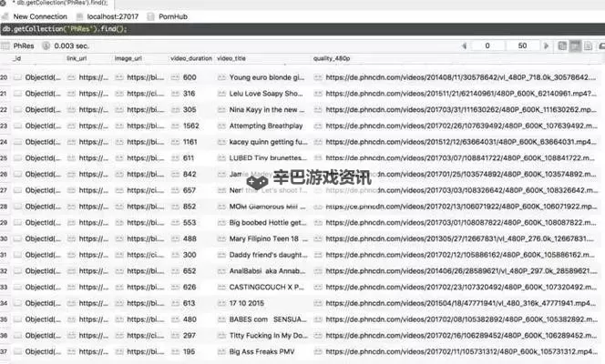
Task: Select the video_duration value 553
Action: tap(190, 223)
